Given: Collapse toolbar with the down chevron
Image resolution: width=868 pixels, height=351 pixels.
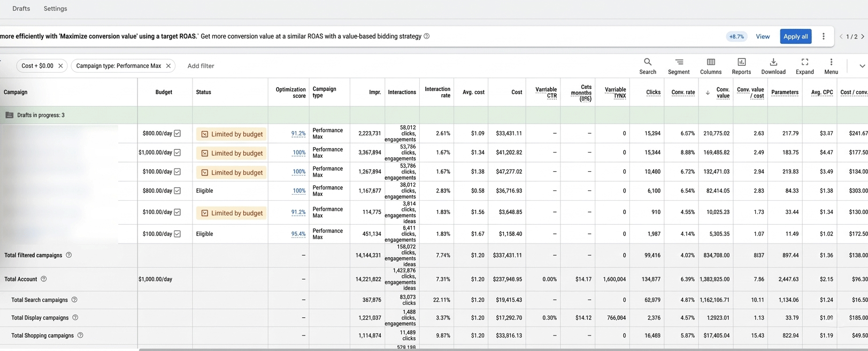Looking at the screenshot, I should point(862,66).
